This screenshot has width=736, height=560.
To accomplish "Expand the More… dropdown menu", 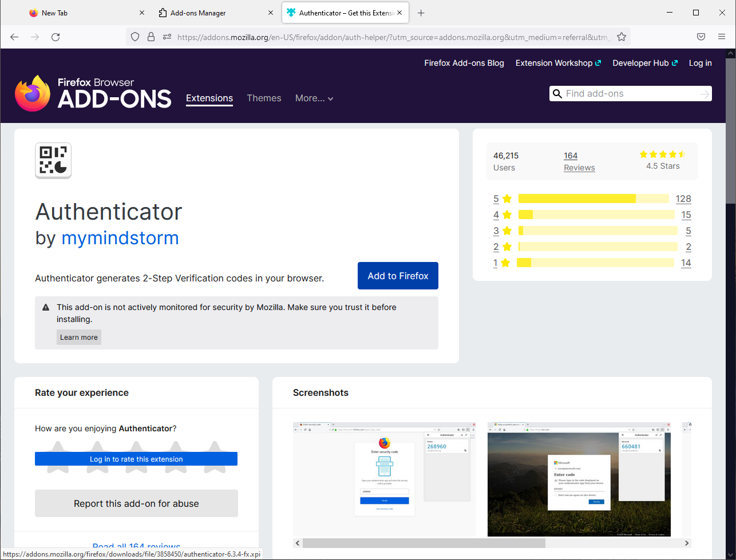I will click(314, 98).
